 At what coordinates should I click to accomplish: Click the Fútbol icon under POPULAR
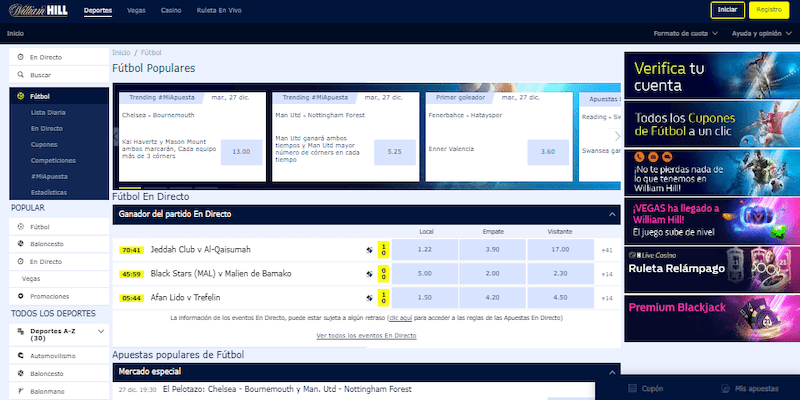pos(20,227)
